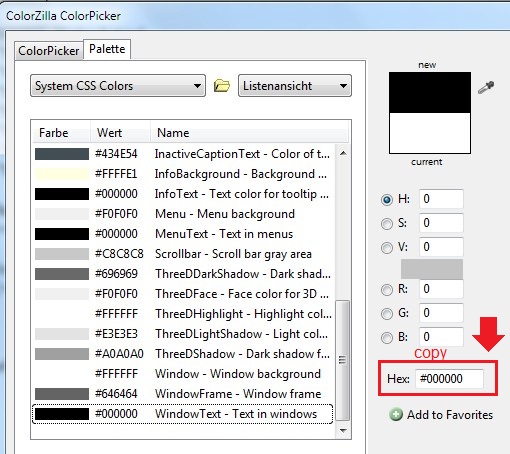Viewport: 510px width, 454px height.
Task: Click the G value input field
Action: pyautogui.click(x=441, y=313)
